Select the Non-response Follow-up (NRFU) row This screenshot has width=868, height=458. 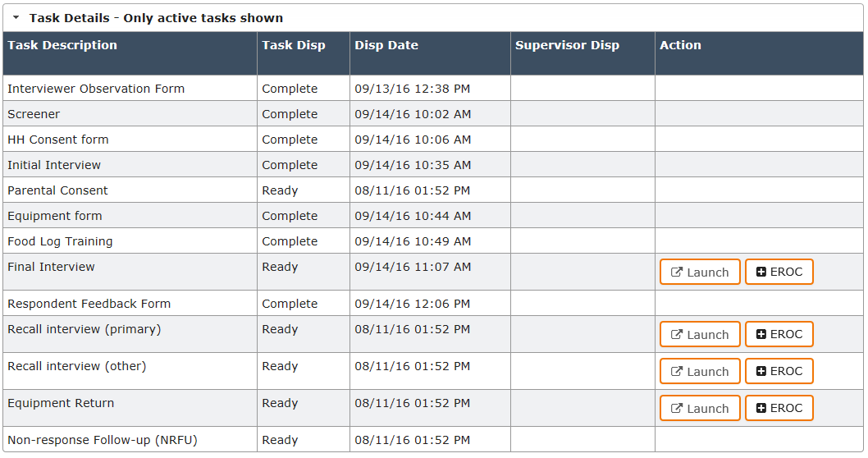click(103, 440)
